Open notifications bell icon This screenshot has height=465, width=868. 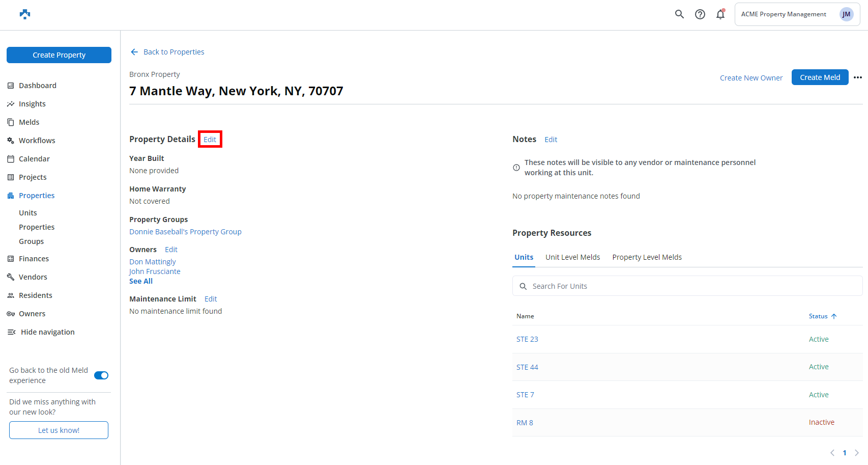(720, 14)
